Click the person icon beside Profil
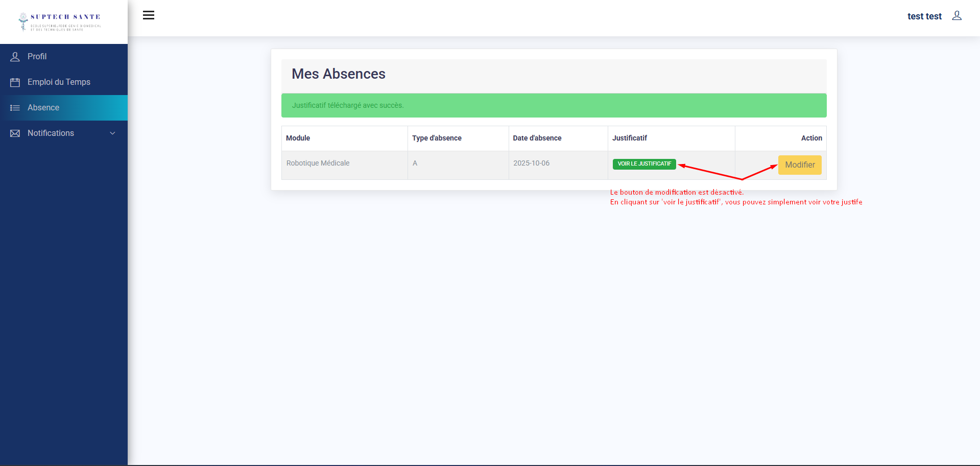Image resolution: width=980 pixels, height=466 pixels. click(15, 57)
